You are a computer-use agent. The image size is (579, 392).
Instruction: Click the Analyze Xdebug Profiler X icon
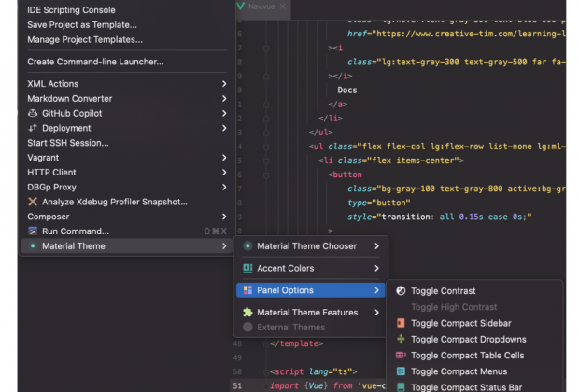[33, 202]
